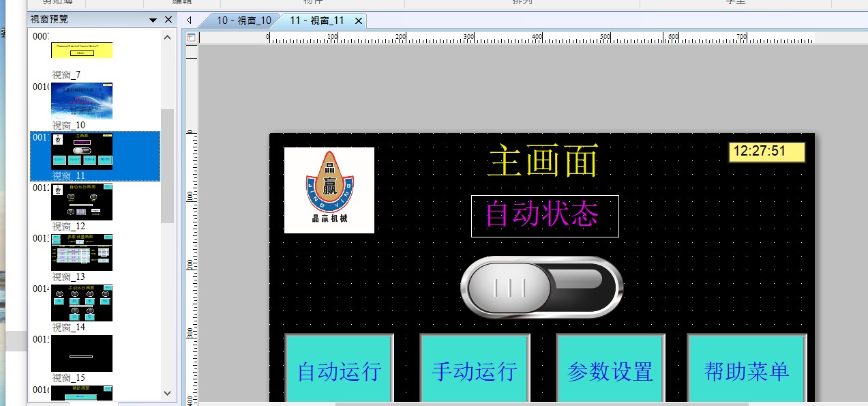This screenshot has width=868, height=406.
Task: Click the 参数设置 button
Action: [610, 370]
